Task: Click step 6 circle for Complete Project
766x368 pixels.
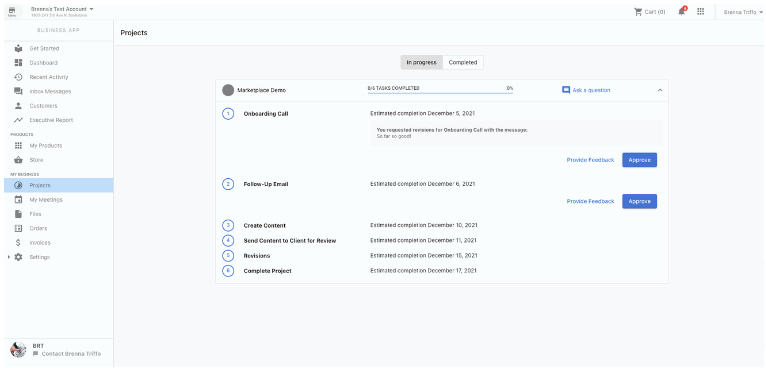Action: tap(228, 271)
